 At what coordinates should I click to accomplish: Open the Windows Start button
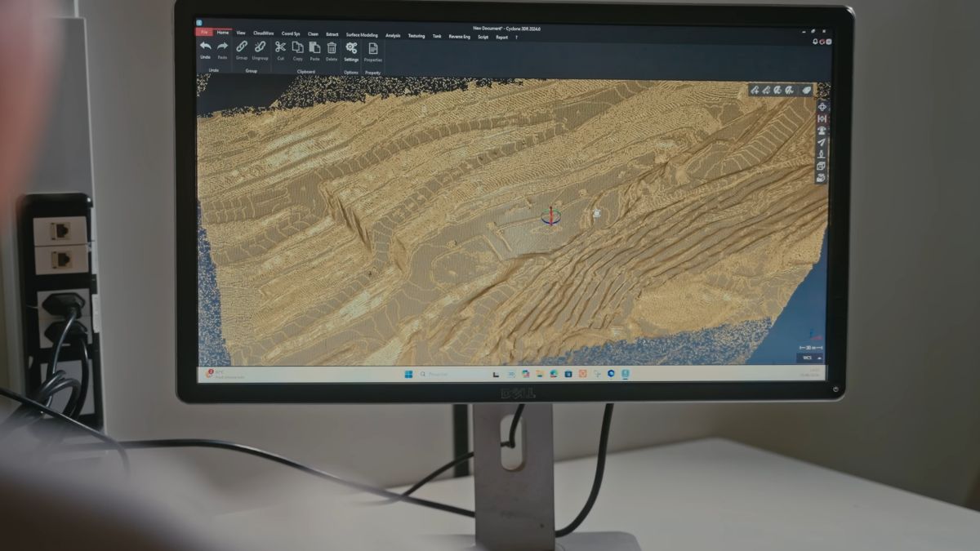[408, 374]
